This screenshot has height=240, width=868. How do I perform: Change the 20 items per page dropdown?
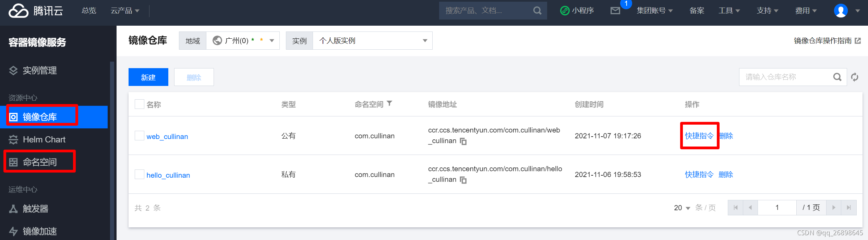(x=682, y=208)
